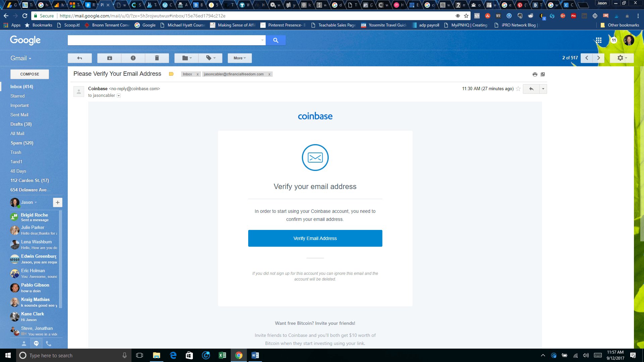Screen dimensions: 644x362
Task: Remove the Inbox label with its x
Action: [198, 74]
